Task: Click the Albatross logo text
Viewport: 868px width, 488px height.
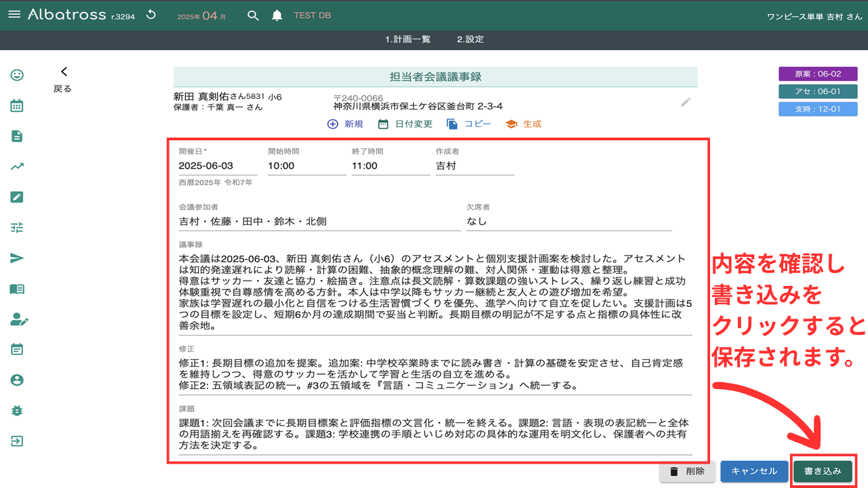Action: click(x=66, y=15)
